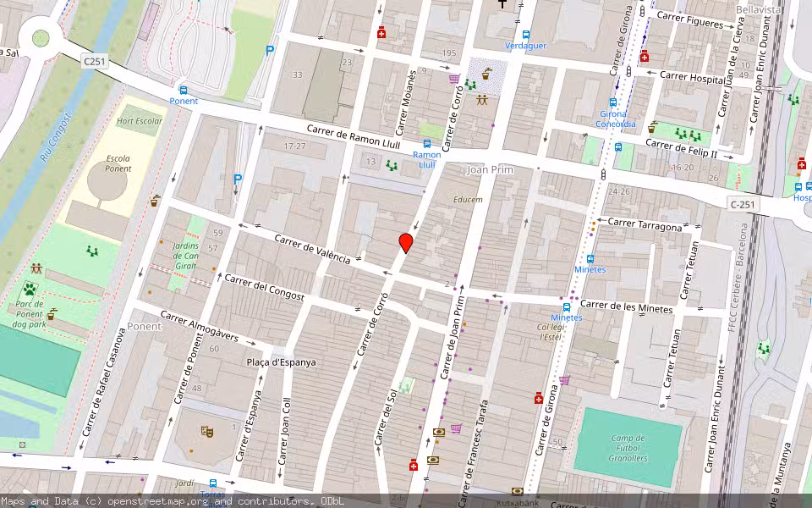
Task: Click the supermarket cart icon near Carrer del Sol
Action: point(455,428)
